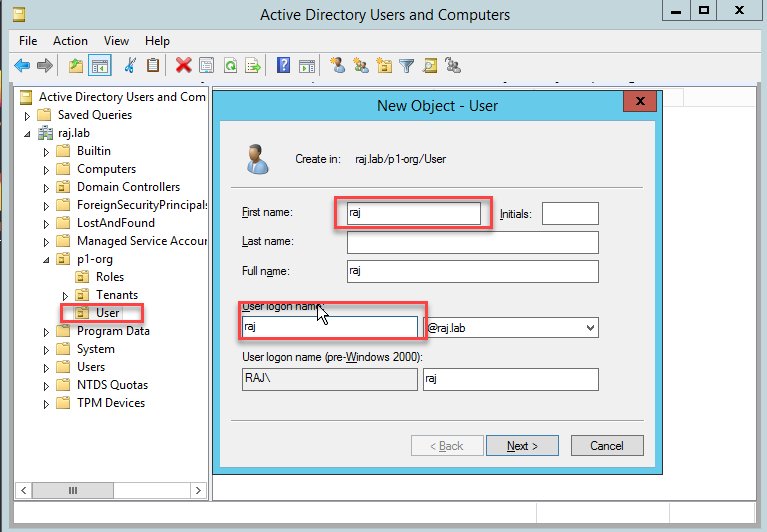Click the Back navigation arrow in toolbar
Screen dimensions: 767x532
[22, 65]
